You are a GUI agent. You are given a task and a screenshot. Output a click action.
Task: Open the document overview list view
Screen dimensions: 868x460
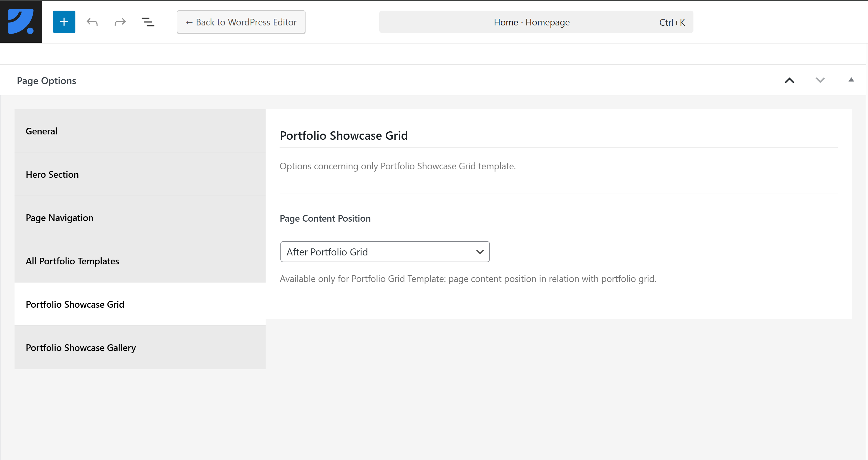[x=148, y=22]
